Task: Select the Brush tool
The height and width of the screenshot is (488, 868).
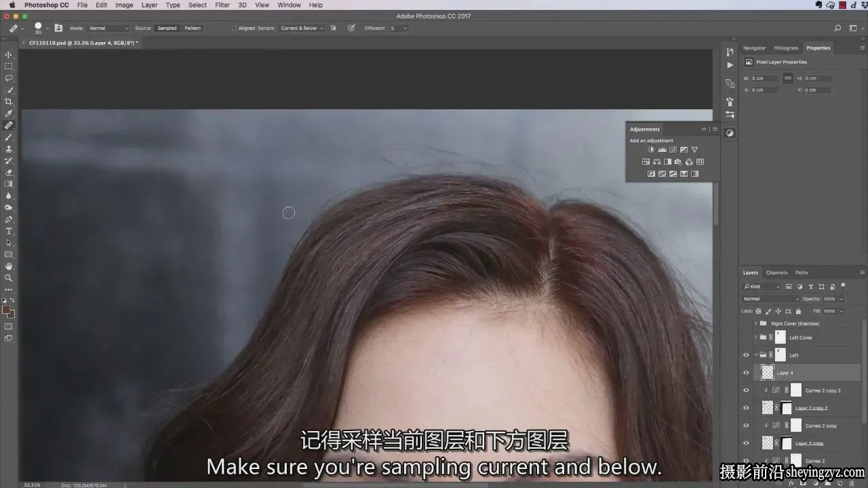Action: tap(9, 137)
